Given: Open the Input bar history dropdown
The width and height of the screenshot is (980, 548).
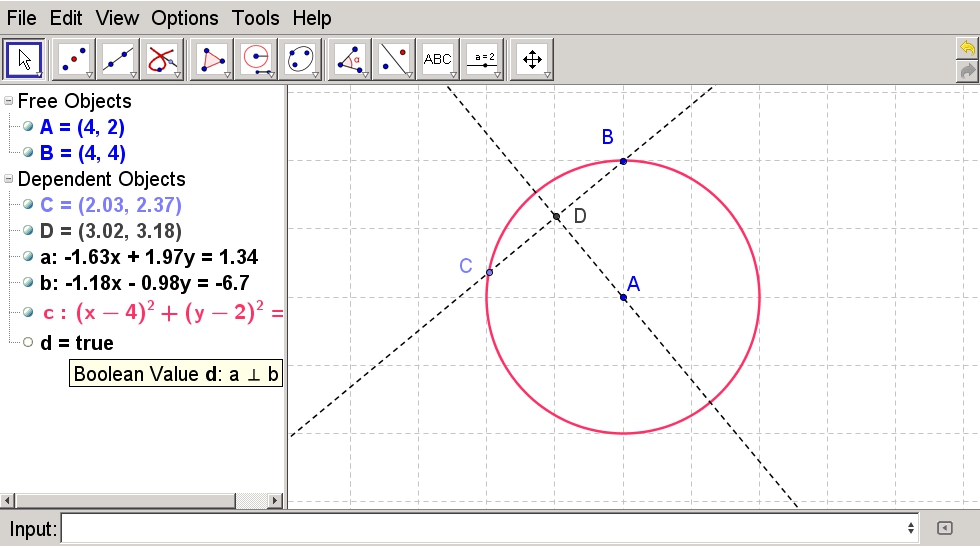Looking at the screenshot, I should [911, 528].
